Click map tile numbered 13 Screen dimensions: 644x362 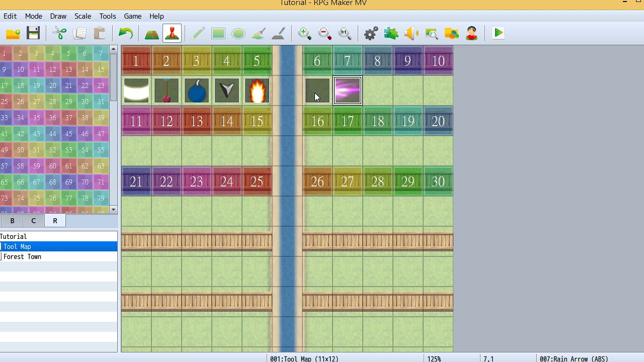click(x=197, y=121)
